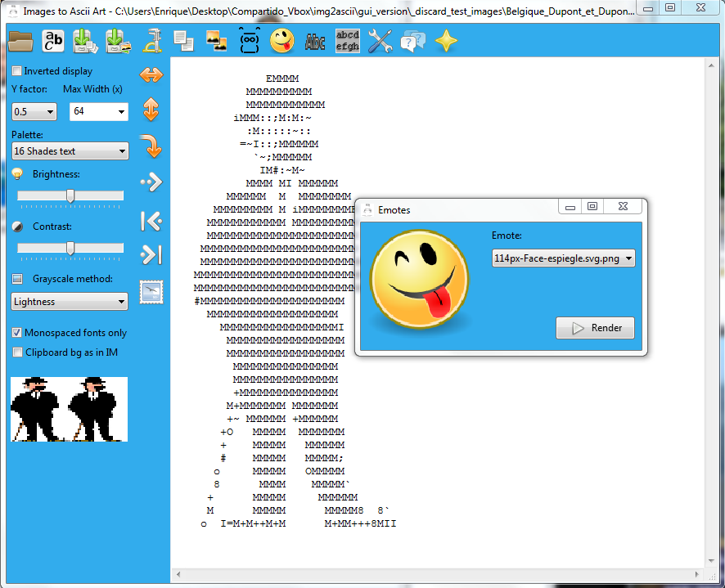Viewport: 725px width, 588px height.
Task: Toggle Clipboard bg as in IM checkbox
Action: [17, 352]
